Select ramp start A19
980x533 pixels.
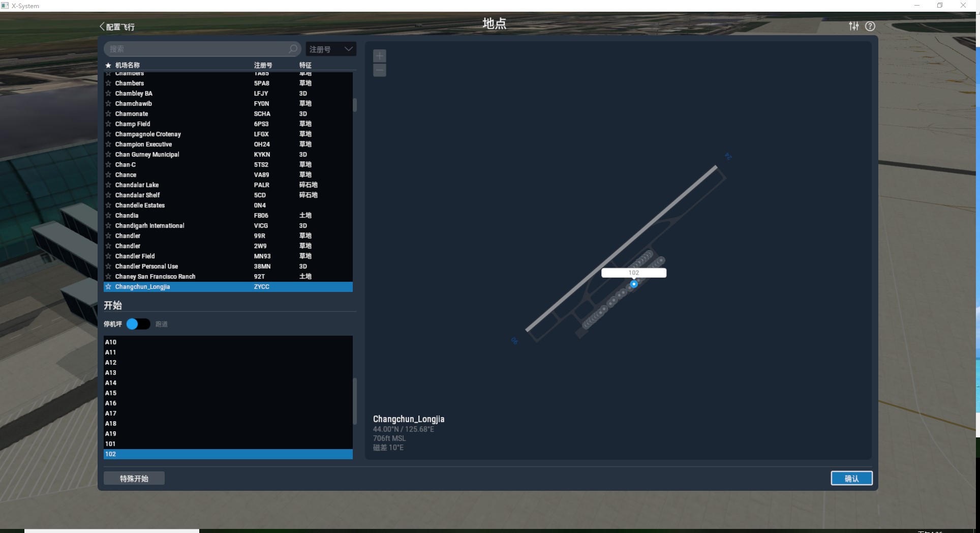click(x=228, y=434)
